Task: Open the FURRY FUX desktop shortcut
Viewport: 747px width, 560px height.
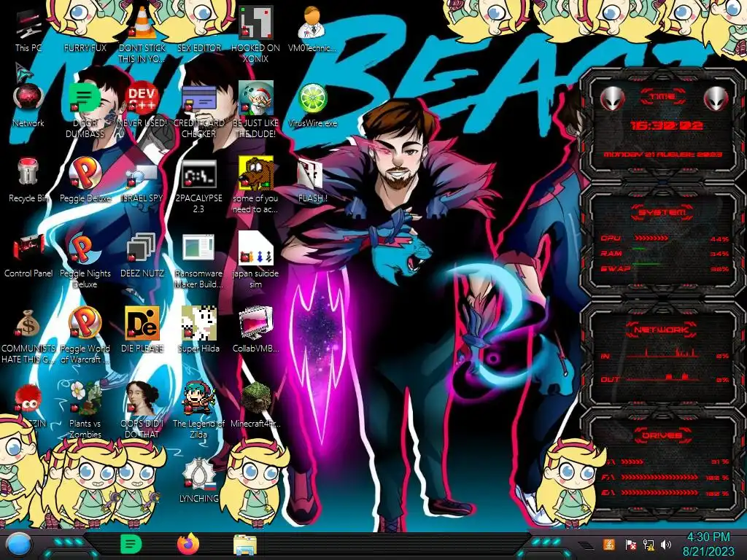Action: (85, 29)
